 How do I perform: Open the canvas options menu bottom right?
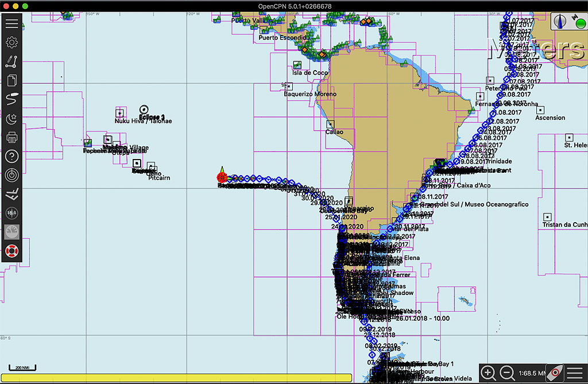pos(575,373)
